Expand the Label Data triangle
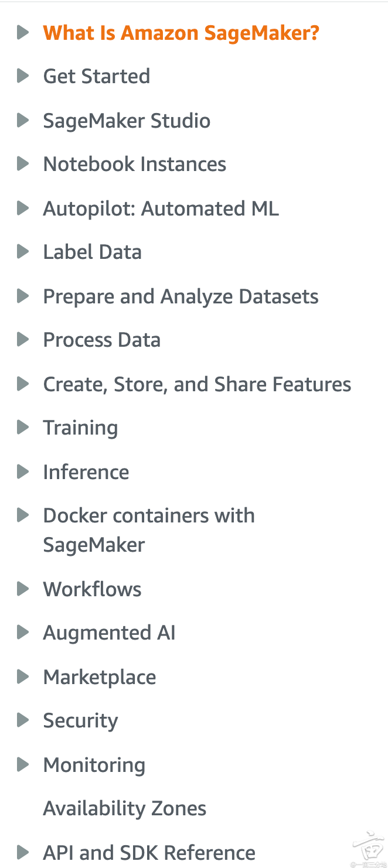 click(x=23, y=252)
